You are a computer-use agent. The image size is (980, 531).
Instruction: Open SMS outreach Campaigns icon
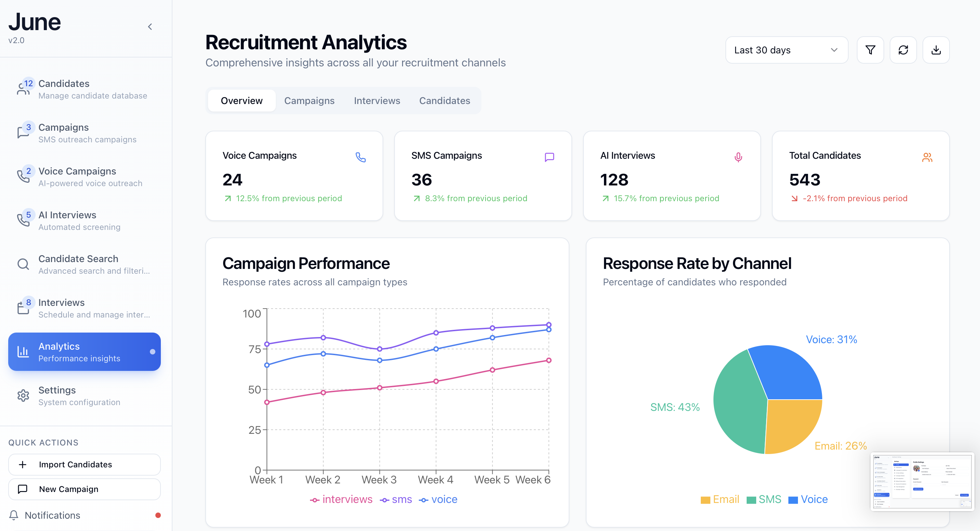click(x=23, y=133)
